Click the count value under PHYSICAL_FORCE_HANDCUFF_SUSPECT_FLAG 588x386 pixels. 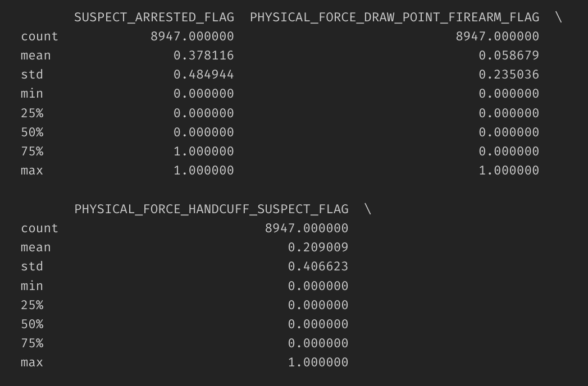pos(307,228)
